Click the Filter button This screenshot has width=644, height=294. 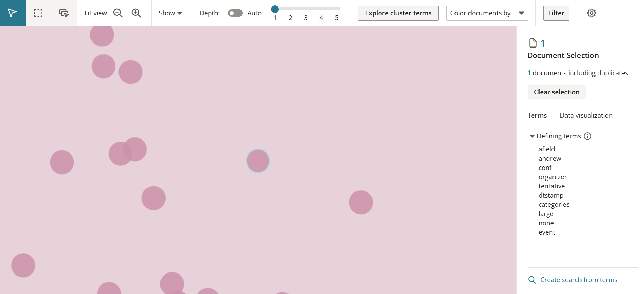click(x=556, y=13)
